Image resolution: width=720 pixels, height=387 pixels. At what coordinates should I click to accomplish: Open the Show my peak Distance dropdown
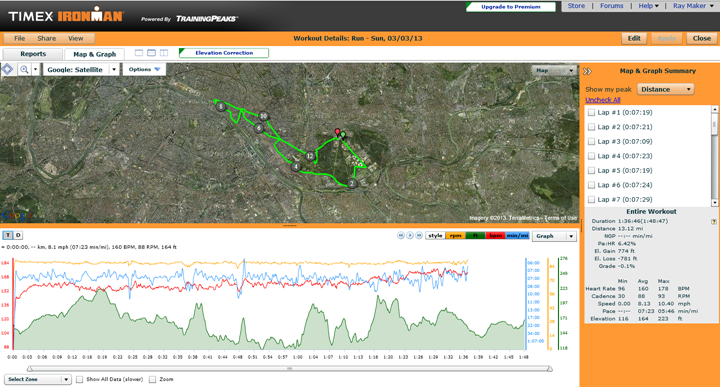pos(665,89)
